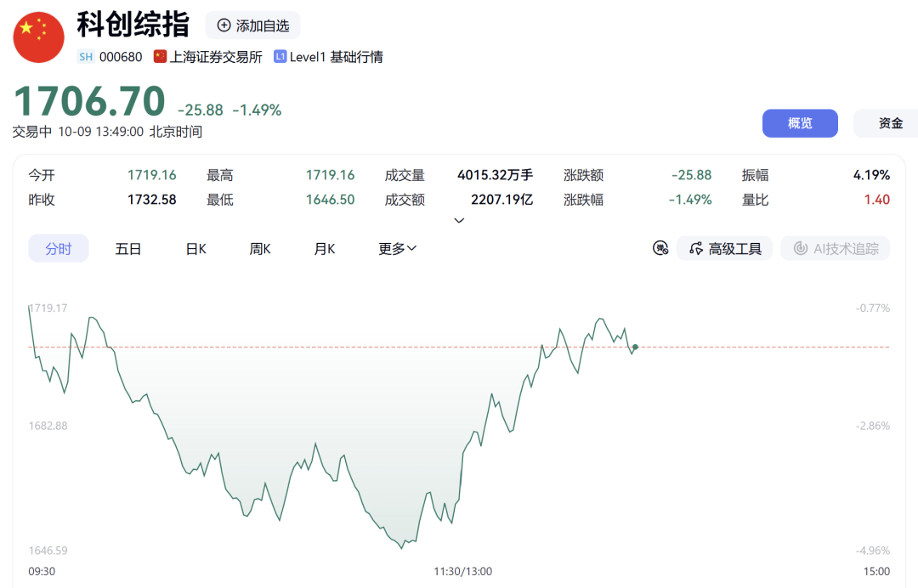This screenshot has height=588, width=918.
Task: Select the 分时 intraday chart tab
Action: (x=59, y=249)
